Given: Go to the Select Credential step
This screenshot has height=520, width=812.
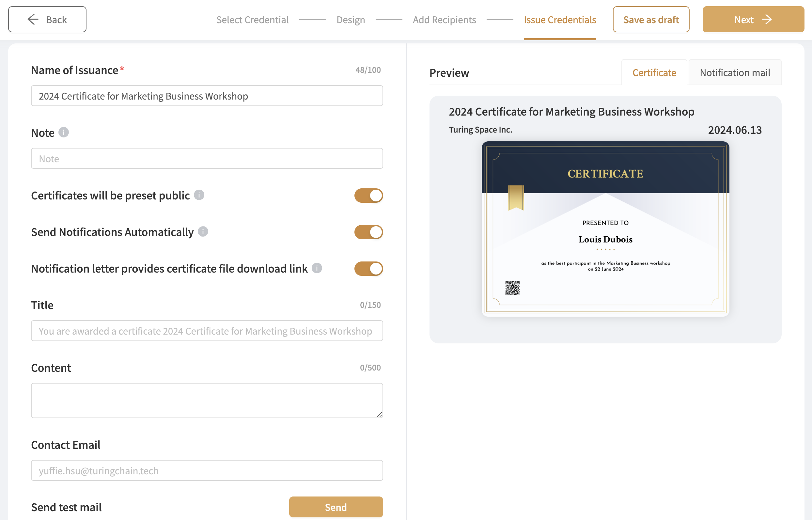Looking at the screenshot, I should click(252, 20).
